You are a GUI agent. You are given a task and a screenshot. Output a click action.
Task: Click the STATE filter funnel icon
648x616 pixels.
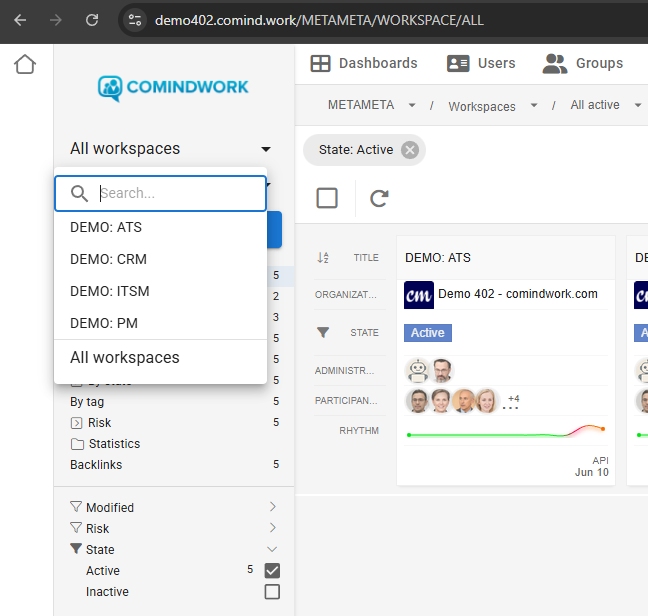[323, 332]
